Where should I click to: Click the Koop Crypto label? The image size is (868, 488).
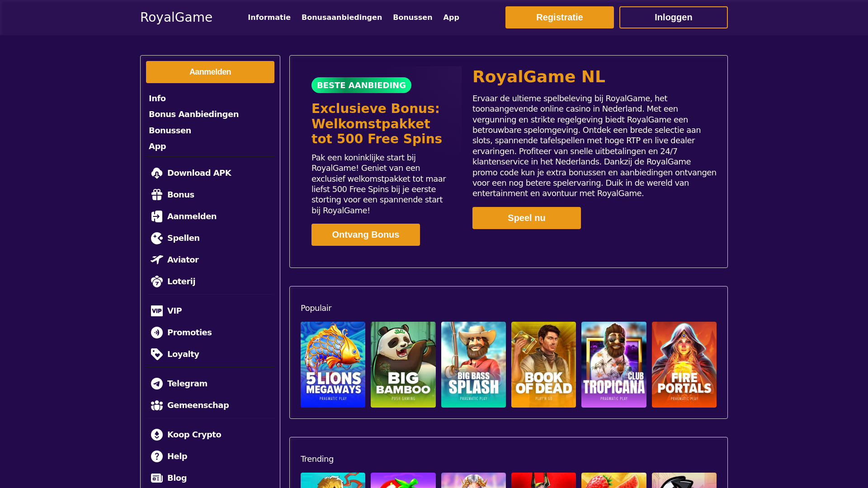[194, 435]
